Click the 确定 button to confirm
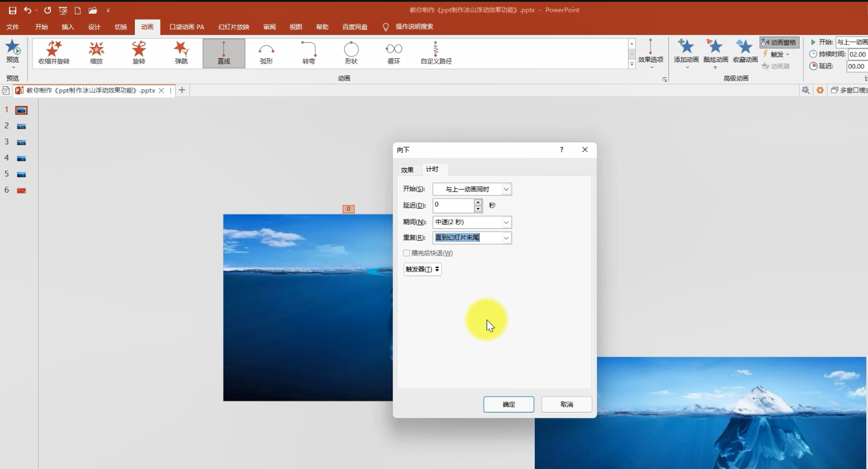The image size is (868, 469). [509, 404]
